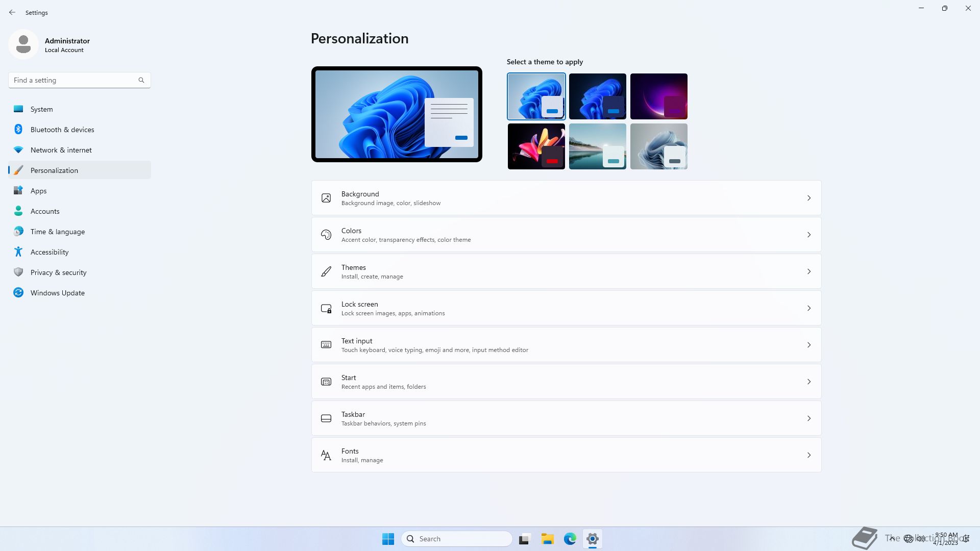Click the magnifier icon in Find a setting
The height and width of the screenshot is (551, 980).
tap(141, 80)
